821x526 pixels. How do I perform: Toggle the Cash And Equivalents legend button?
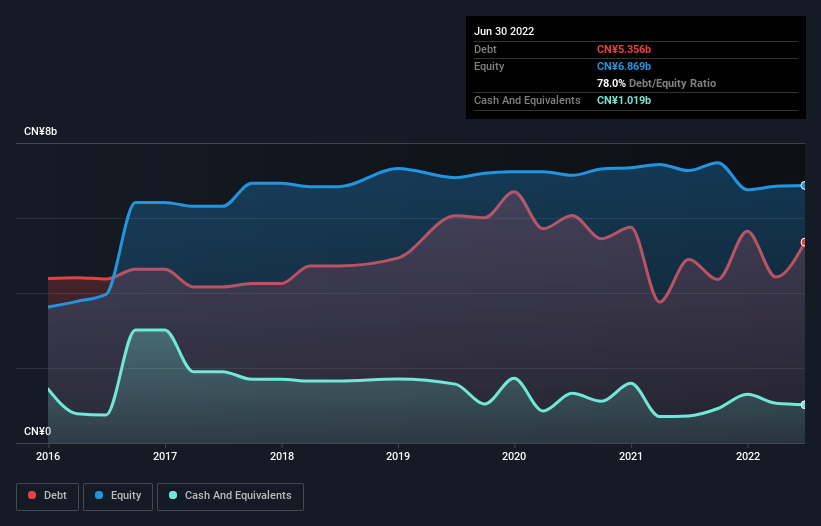click(x=230, y=496)
